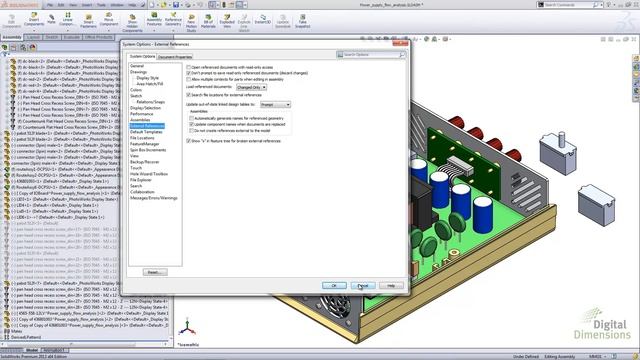The height and width of the screenshot is (360, 640).
Task: Open the linked design tables Prompt dropdown
Action: pos(276,105)
